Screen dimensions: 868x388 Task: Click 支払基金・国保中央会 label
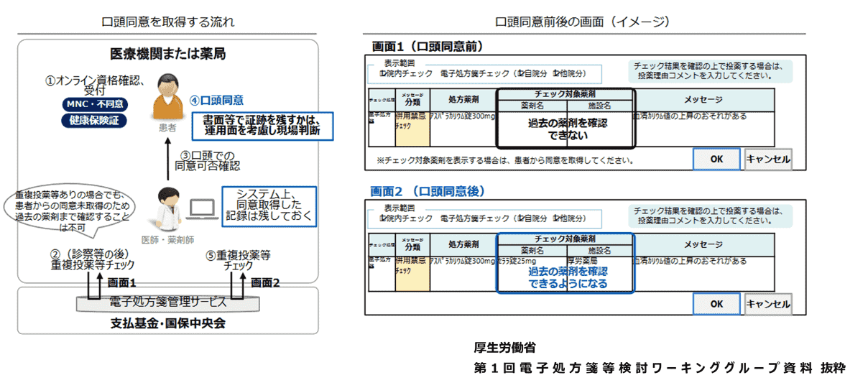167,323
